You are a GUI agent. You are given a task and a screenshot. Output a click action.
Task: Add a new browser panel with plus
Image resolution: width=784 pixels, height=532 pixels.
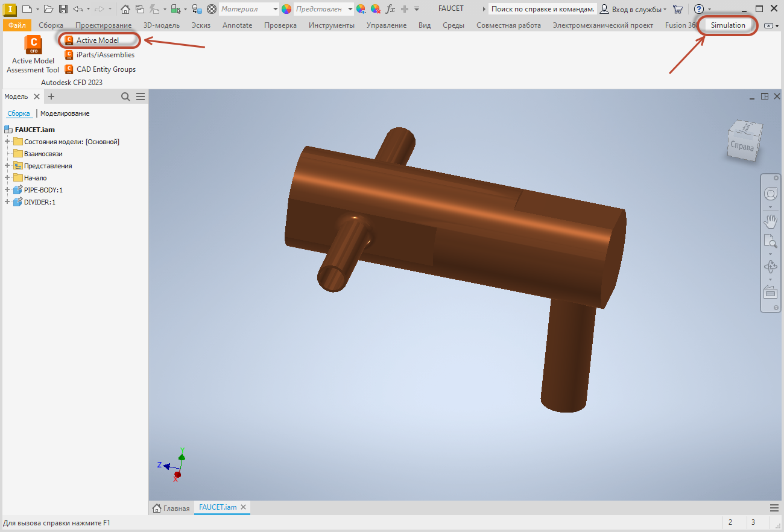(x=51, y=97)
